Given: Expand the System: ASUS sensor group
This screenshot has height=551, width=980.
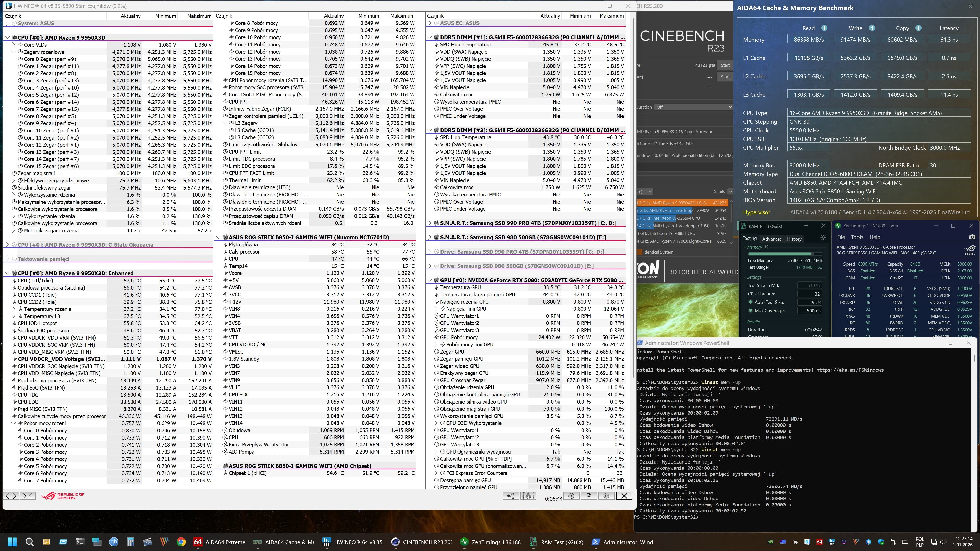Looking at the screenshot, I should click(x=7, y=23).
